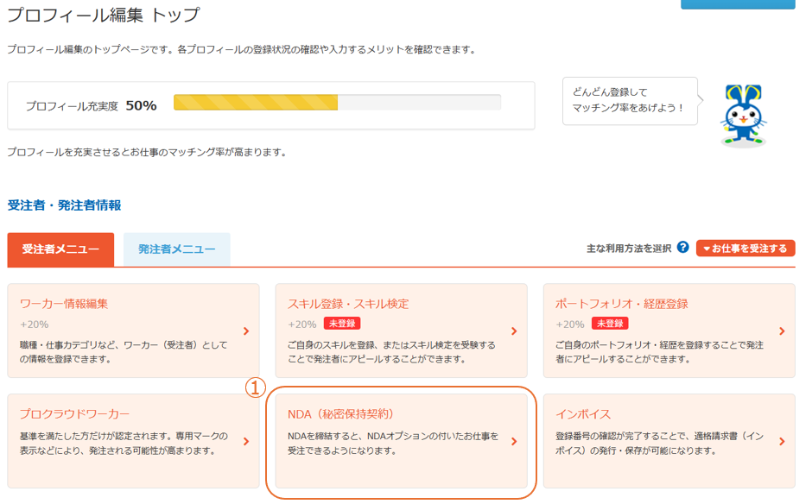The height and width of the screenshot is (504, 812).
Task: Click the blue help question-mark icon
Action: coord(683,248)
